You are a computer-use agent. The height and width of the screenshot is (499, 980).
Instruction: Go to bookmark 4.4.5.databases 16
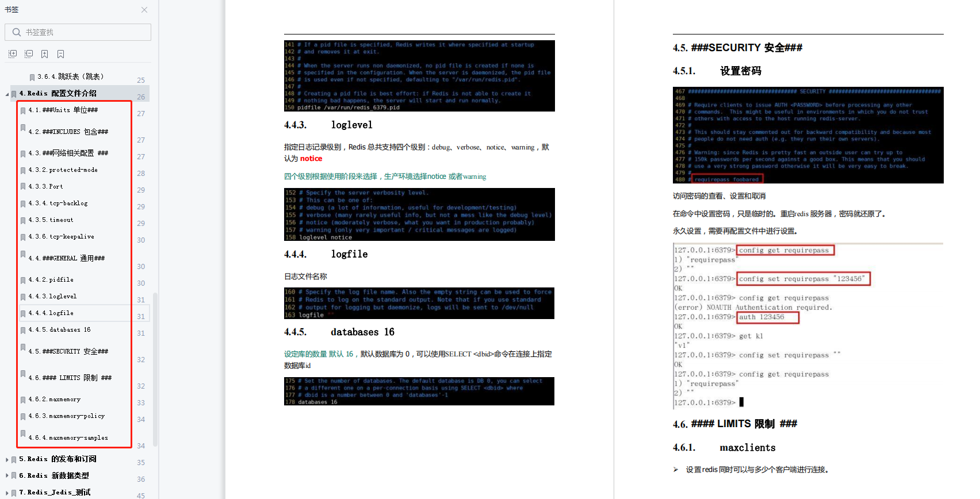pyautogui.click(x=60, y=329)
